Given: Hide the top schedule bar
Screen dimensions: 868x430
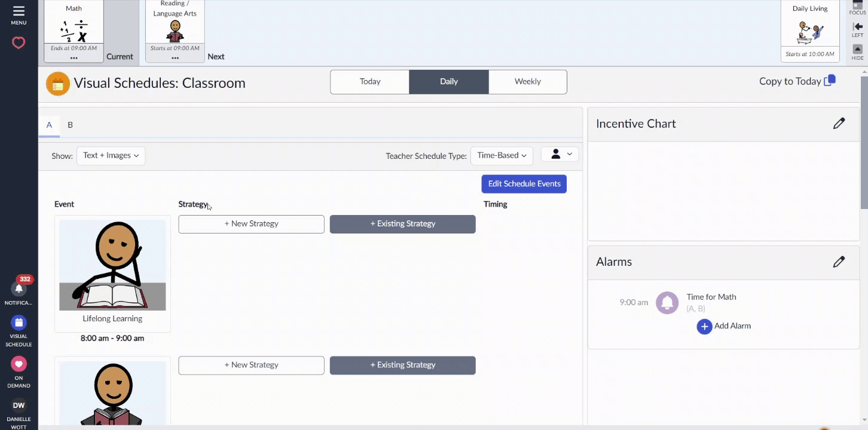Looking at the screenshot, I should [x=857, y=52].
